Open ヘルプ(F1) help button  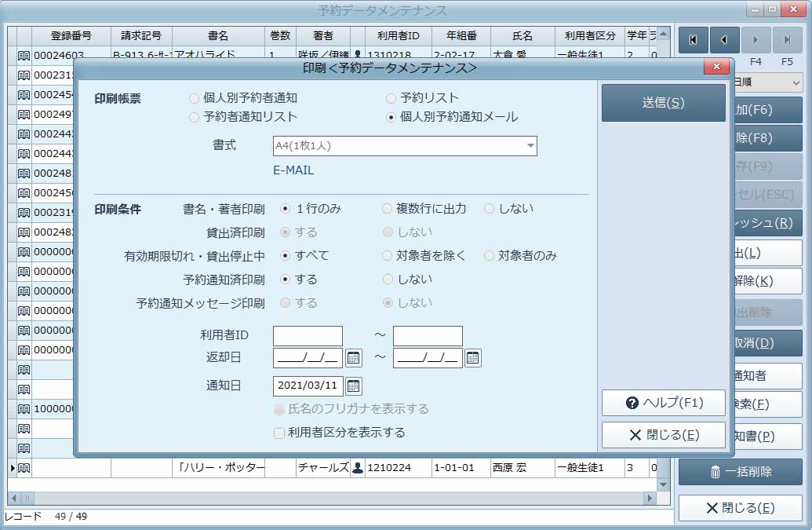[664, 403]
